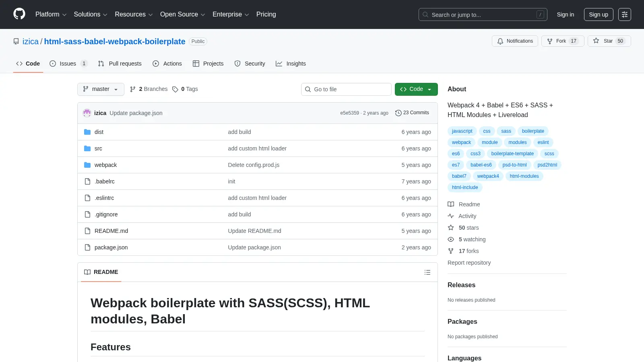Click the .eslintrc file icon
The width and height of the screenshot is (644, 362).
(87, 198)
